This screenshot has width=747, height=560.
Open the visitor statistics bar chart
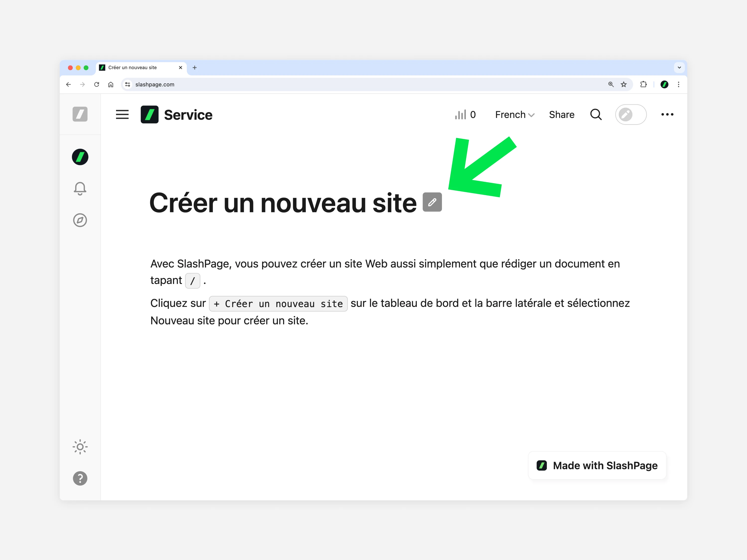tap(465, 115)
